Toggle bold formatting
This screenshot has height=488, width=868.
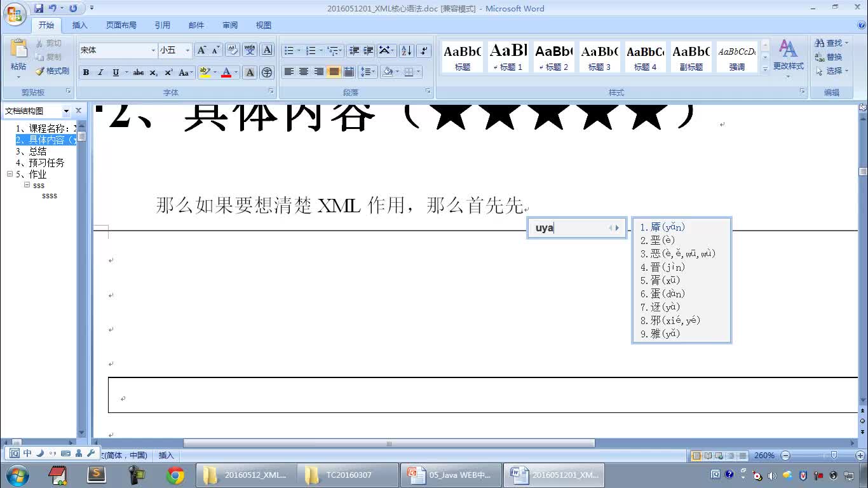coord(86,72)
